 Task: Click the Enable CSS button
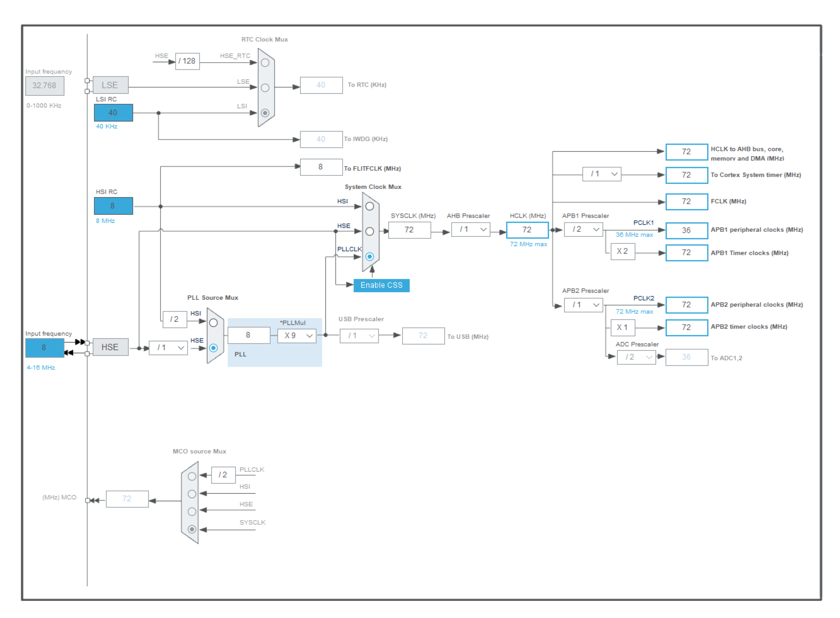[381, 285]
